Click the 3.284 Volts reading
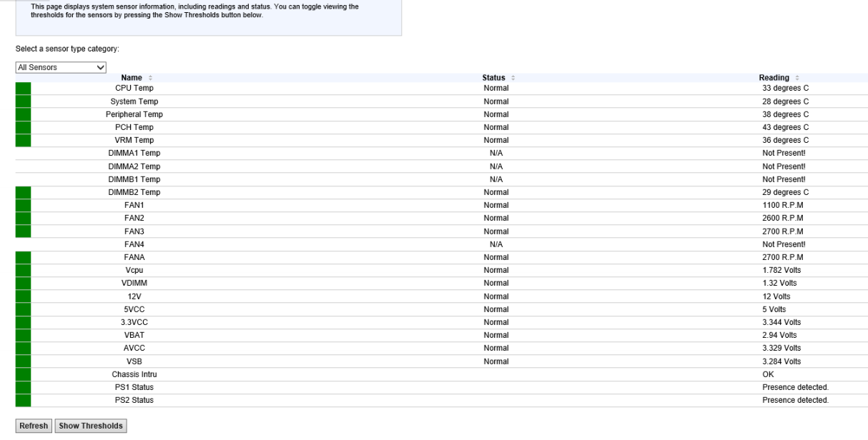The image size is (868, 440). (x=781, y=361)
